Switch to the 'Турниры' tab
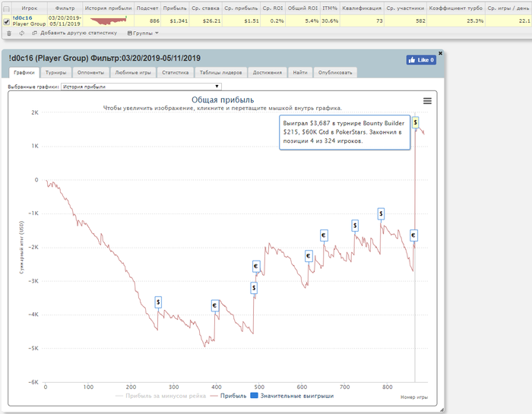This screenshot has height=414, width=532. click(x=55, y=73)
